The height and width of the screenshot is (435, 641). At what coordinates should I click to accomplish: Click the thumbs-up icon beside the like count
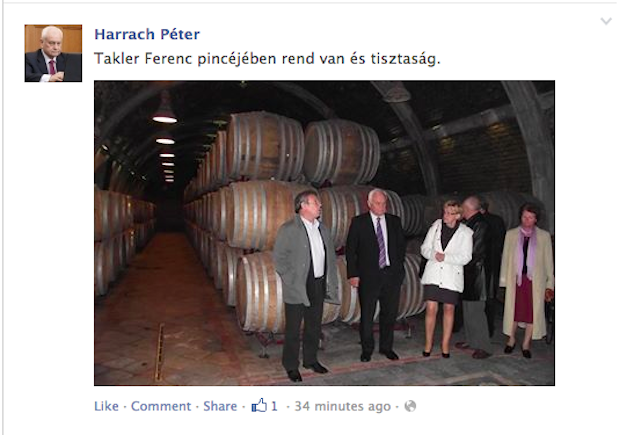coord(259,406)
